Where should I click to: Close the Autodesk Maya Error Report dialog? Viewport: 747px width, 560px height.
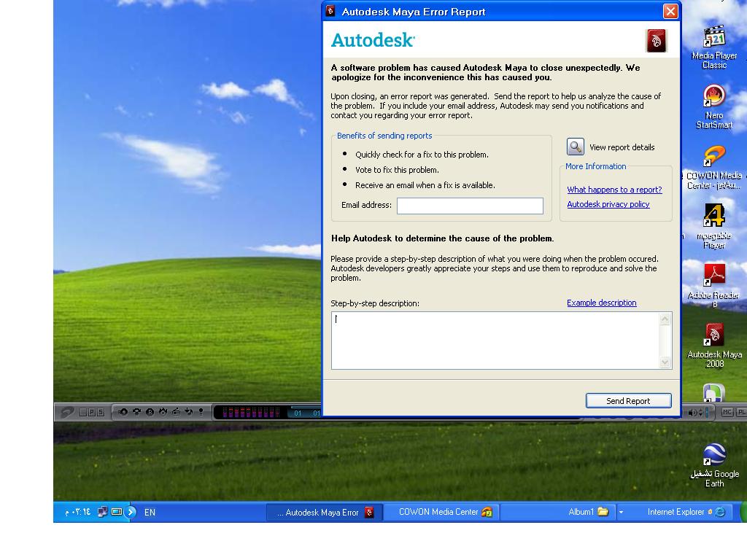(x=670, y=12)
